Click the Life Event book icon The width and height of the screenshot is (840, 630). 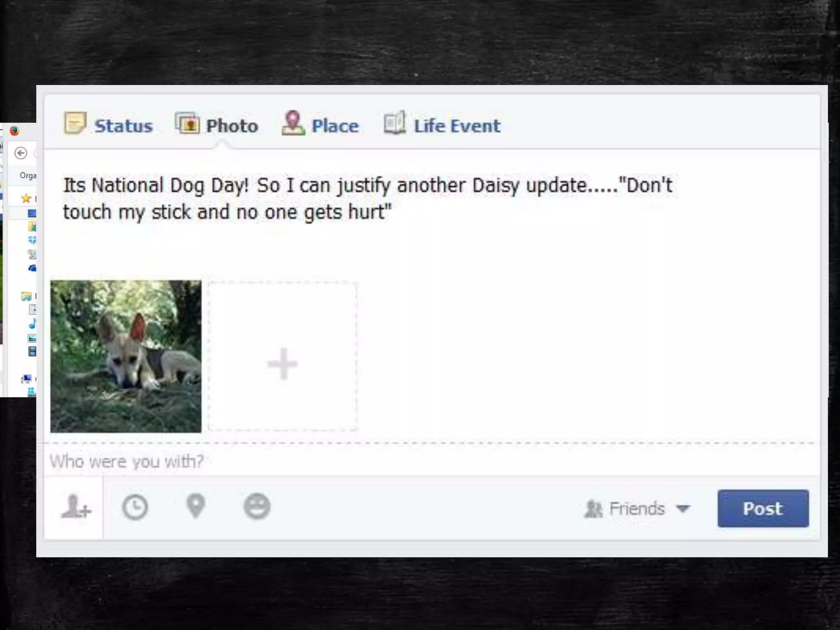(x=395, y=123)
